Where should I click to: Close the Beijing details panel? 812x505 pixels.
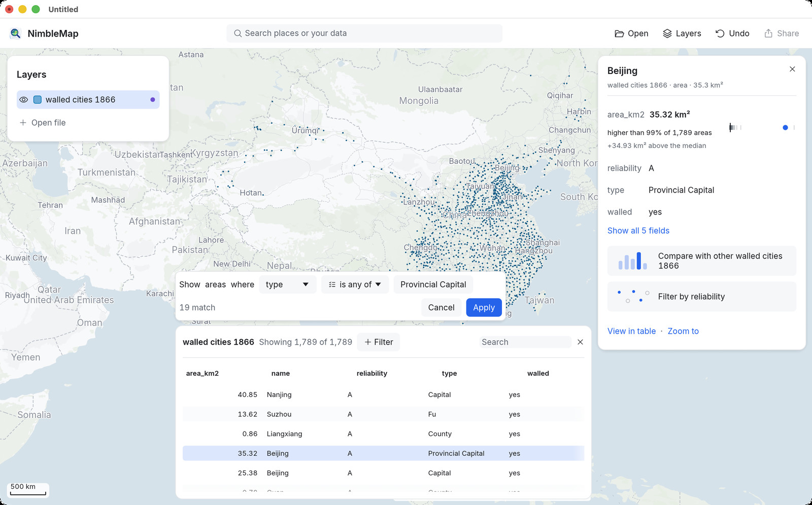pyautogui.click(x=792, y=69)
